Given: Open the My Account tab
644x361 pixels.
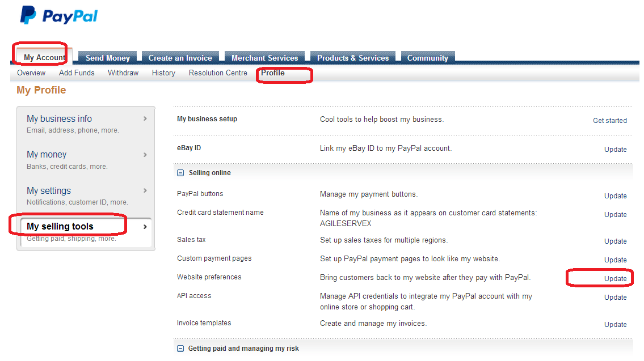Looking at the screenshot, I should pyautogui.click(x=44, y=57).
